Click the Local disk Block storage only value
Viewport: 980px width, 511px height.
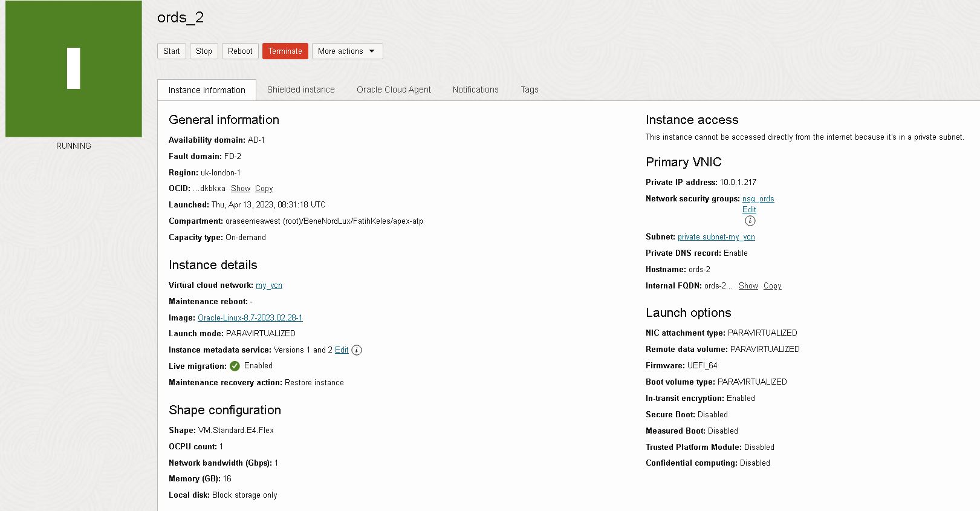(x=245, y=495)
